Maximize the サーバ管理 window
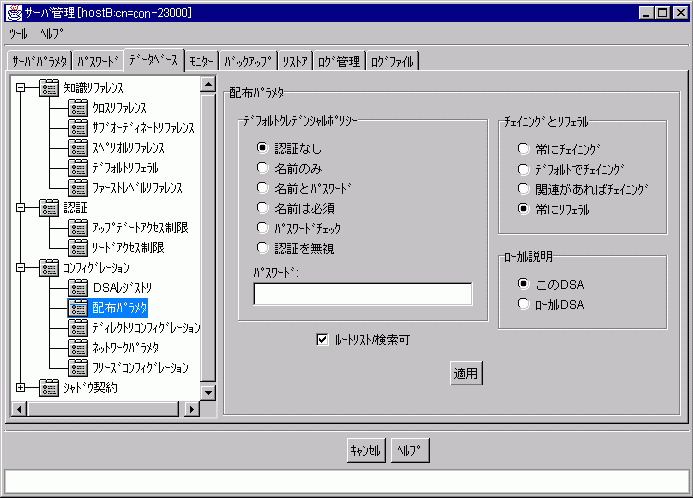693x498 pixels. 663,13
